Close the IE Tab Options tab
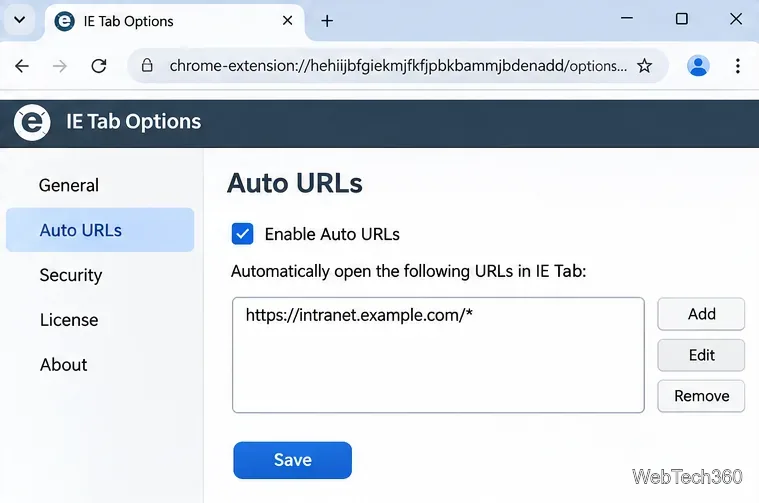Image resolution: width=759 pixels, height=503 pixels. [287, 21]
